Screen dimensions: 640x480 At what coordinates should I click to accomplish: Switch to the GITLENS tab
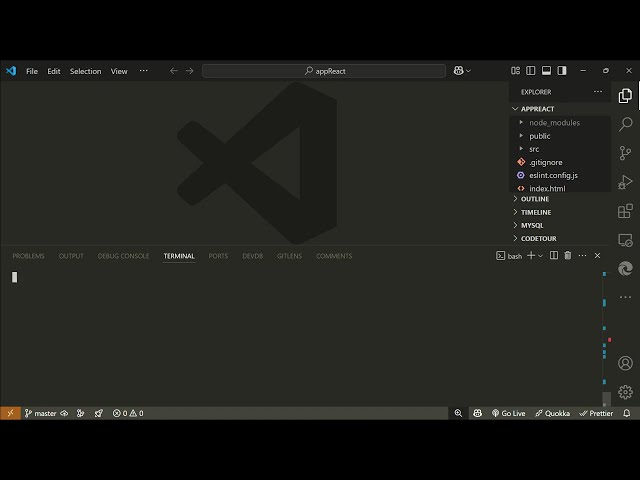tap(289, 256)
